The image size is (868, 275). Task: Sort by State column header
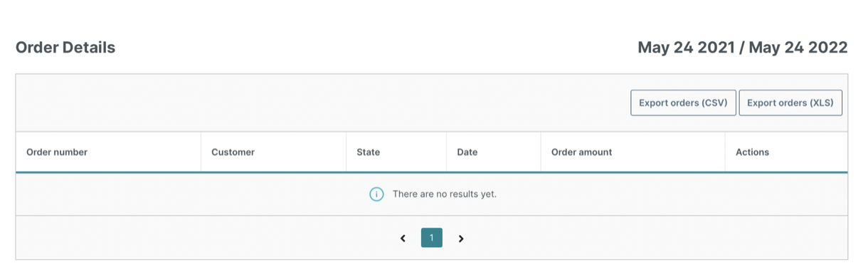[x=369, y=152]
